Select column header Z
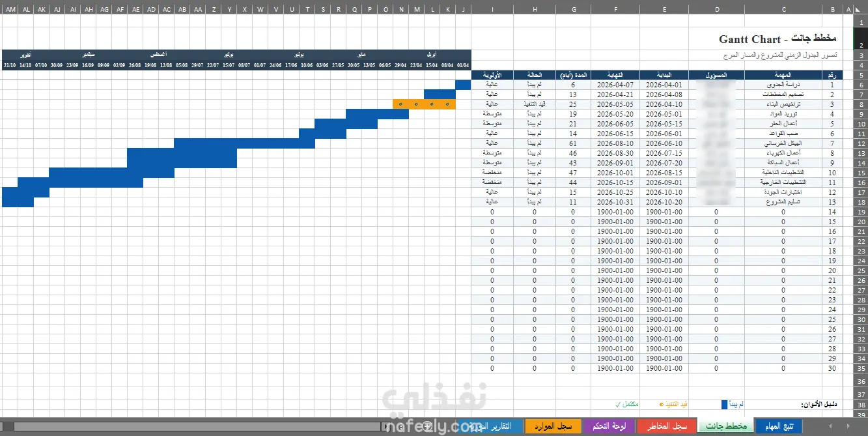Viewport: 868px width, 436px height. [214, 9]
